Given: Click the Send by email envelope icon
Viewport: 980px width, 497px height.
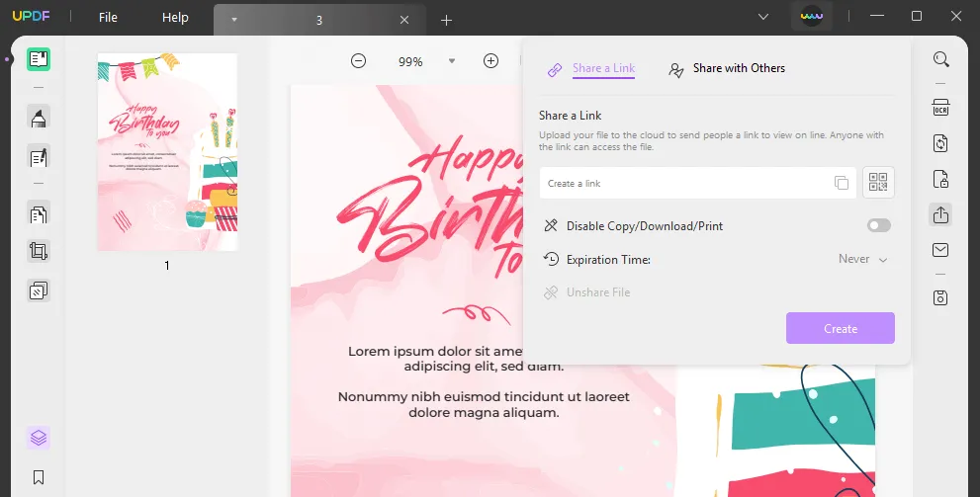Looking at the screenshot, I should (x=940, y=250).
